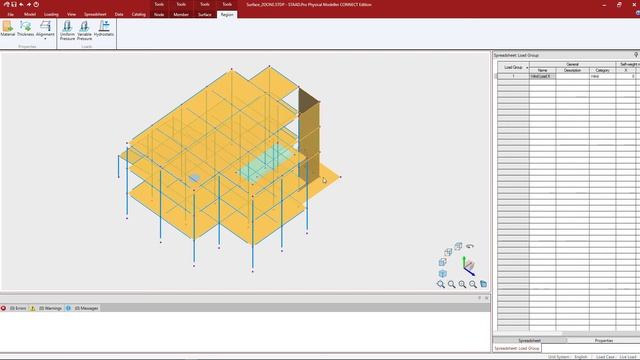Click the blue view icon beside the zoom tools
The width and height of the screenshot is (640, 360).
click(x=483, y=284)
